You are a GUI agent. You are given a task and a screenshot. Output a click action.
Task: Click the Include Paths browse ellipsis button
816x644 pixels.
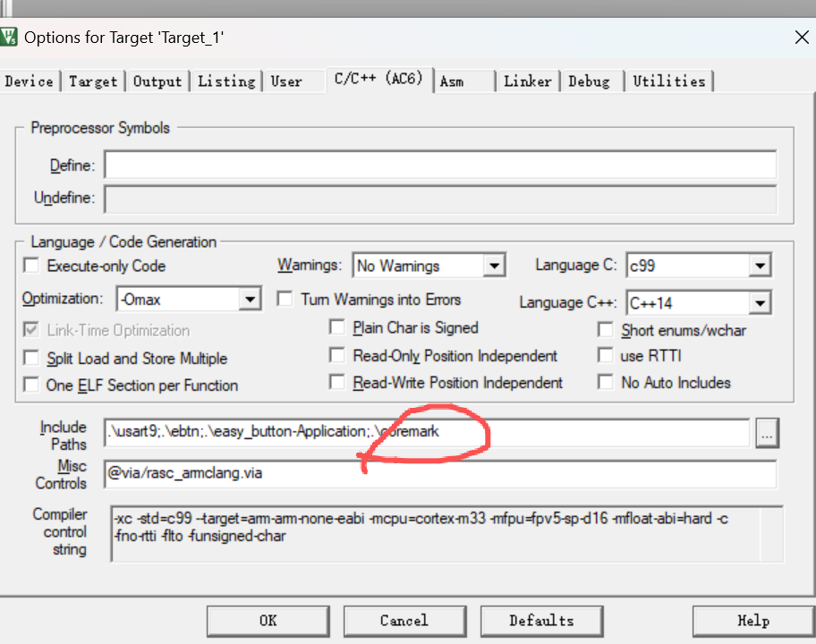click(767, 433)
